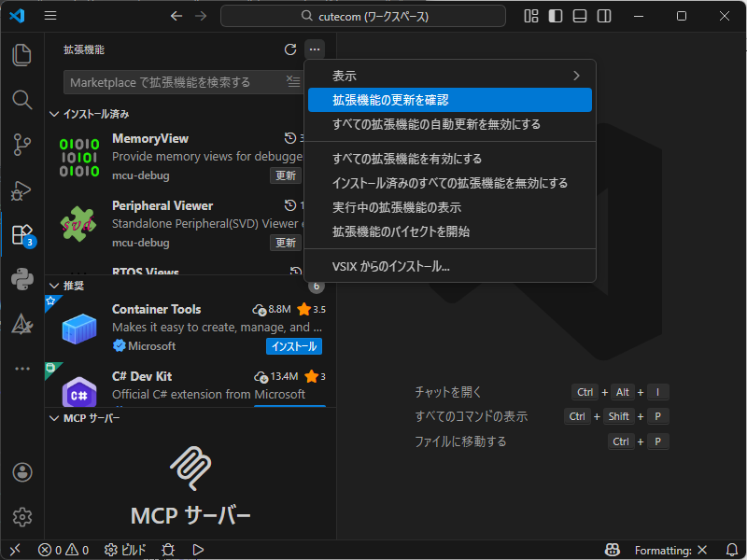Click the extensions view more actions ellipsis
Screen dimensions: 747x560
(315, 49)
